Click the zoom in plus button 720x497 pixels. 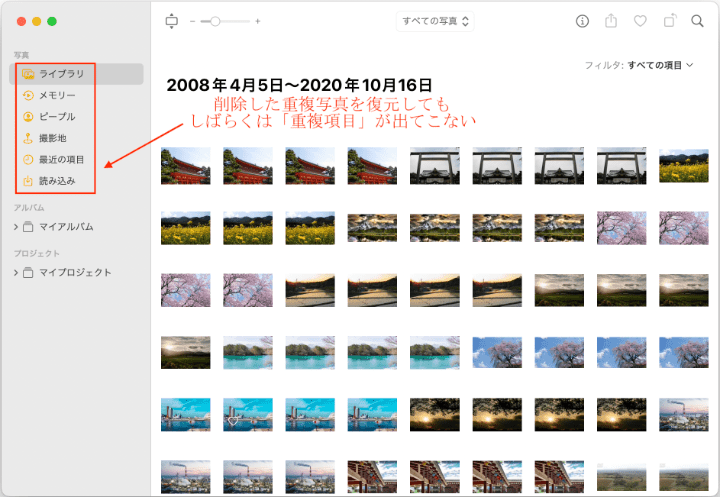(x=258, y=22)
